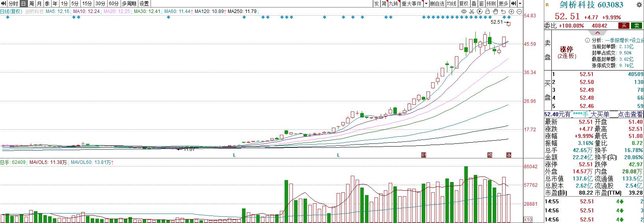Expand the 更多 options menu
This screenshot has width=644, height=223.
tap(503, 4)
